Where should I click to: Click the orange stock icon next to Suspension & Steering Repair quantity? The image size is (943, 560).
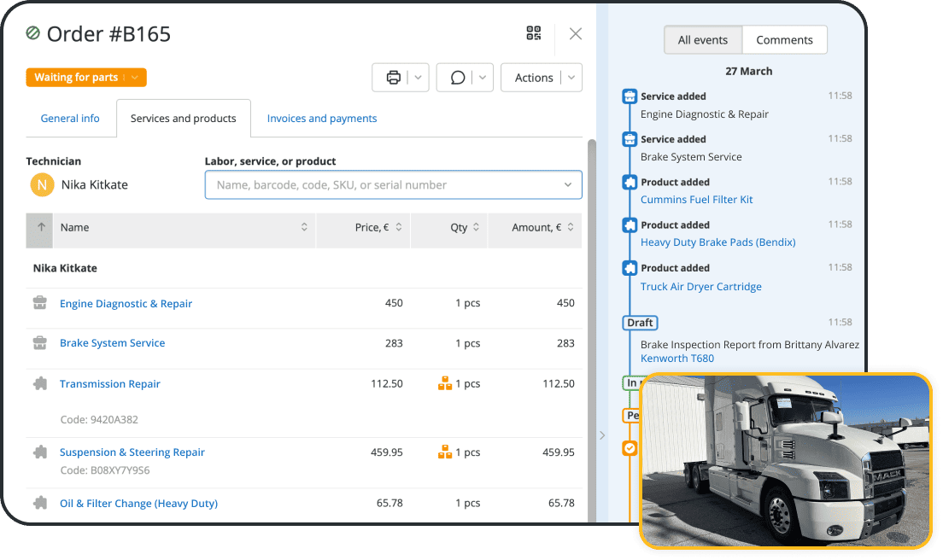click(445, 452)
